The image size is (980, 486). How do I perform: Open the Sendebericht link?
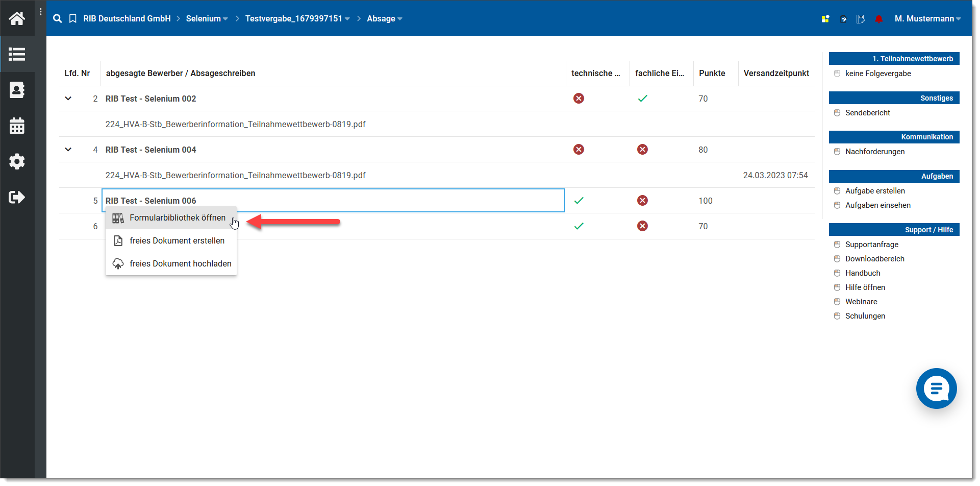click(x=867, y=113)
